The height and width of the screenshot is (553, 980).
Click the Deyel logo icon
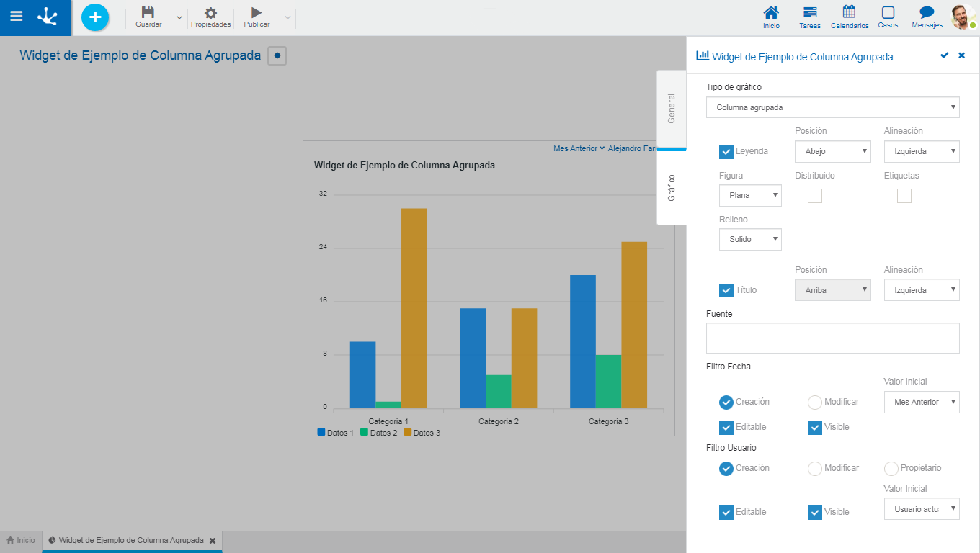[x=48, y=17]
